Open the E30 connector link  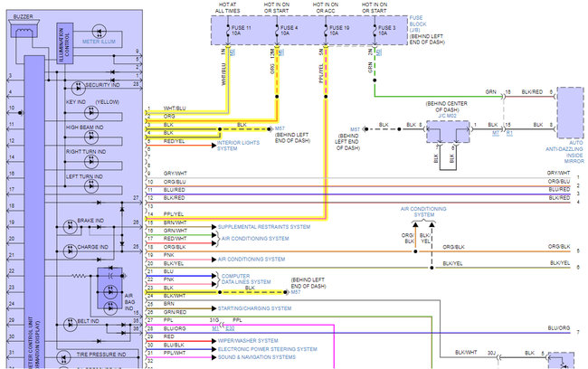coord(230,328)
